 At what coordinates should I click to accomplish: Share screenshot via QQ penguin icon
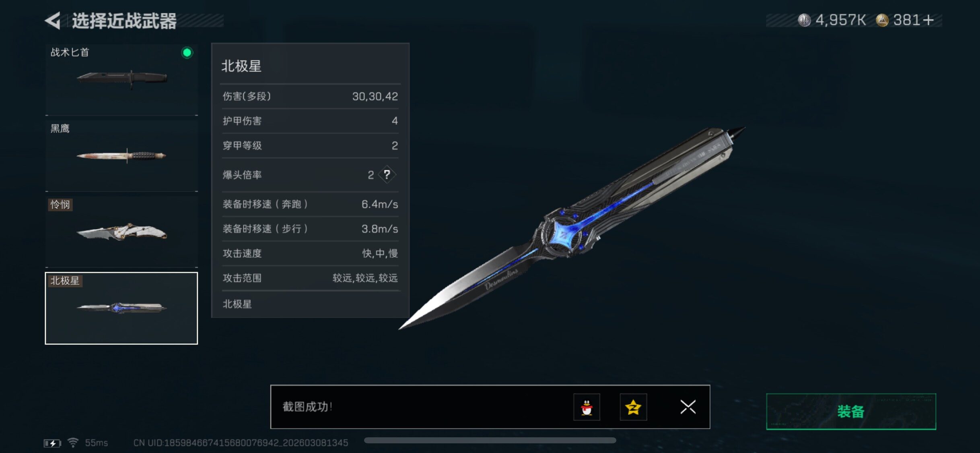tap(587, 407)
